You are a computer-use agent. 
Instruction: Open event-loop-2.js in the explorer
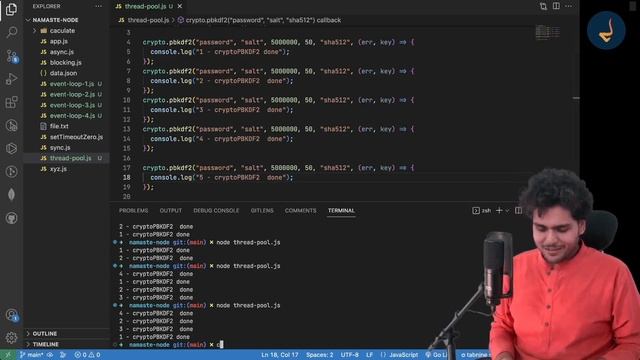(72, 94)
